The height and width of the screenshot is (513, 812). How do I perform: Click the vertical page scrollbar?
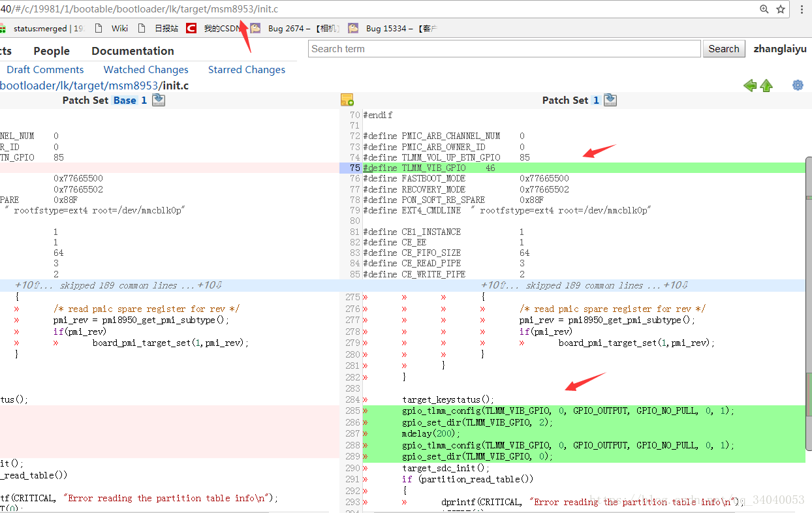click(809, 303)
